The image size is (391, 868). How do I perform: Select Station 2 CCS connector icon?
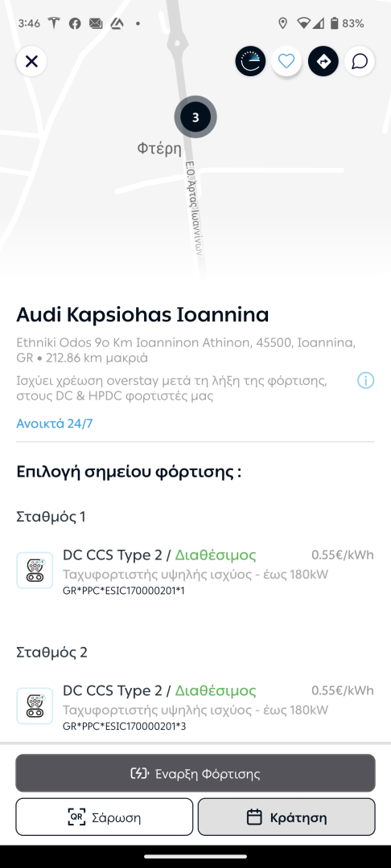point(35,706)
